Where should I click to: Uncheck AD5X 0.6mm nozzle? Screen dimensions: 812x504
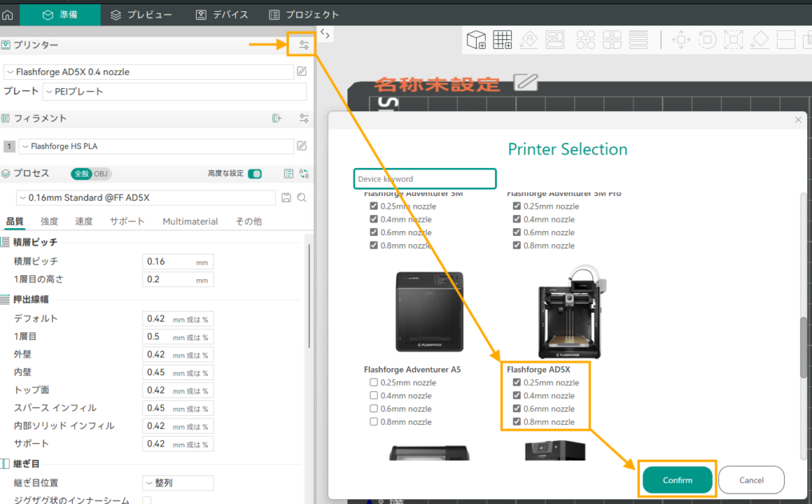coord(516,408)
